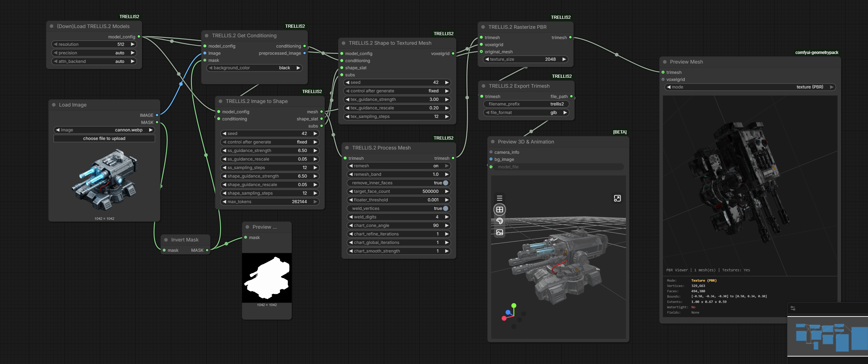Click the textured mesh in Preview Mesh viewport

738,183
